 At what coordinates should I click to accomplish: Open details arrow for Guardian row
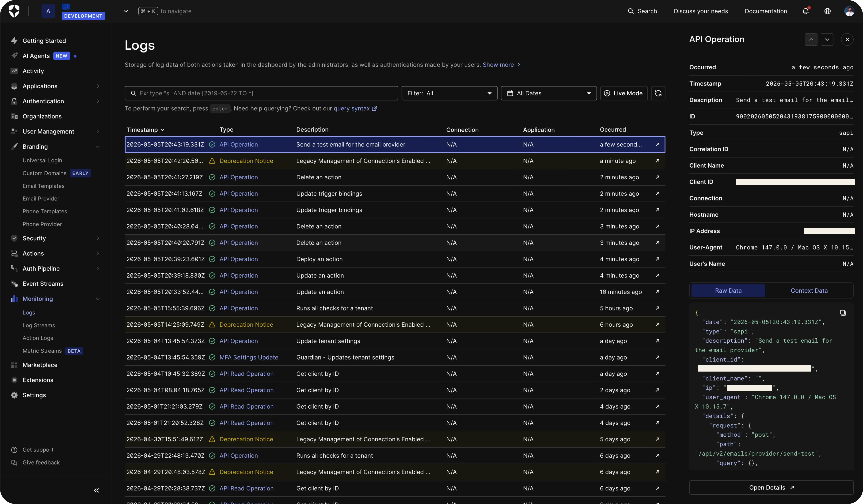coord(657,357)
